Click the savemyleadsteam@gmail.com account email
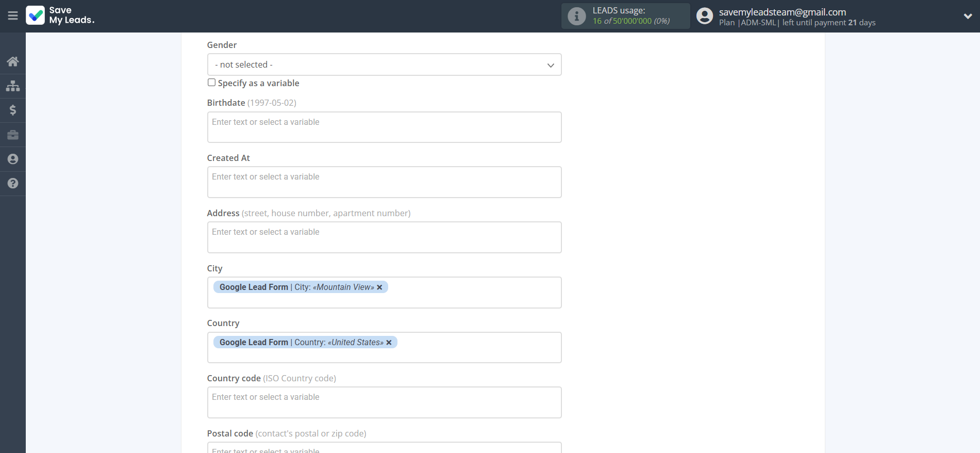Image resolution: width=980 pixels, height=453 pixels. click(782, 12)
